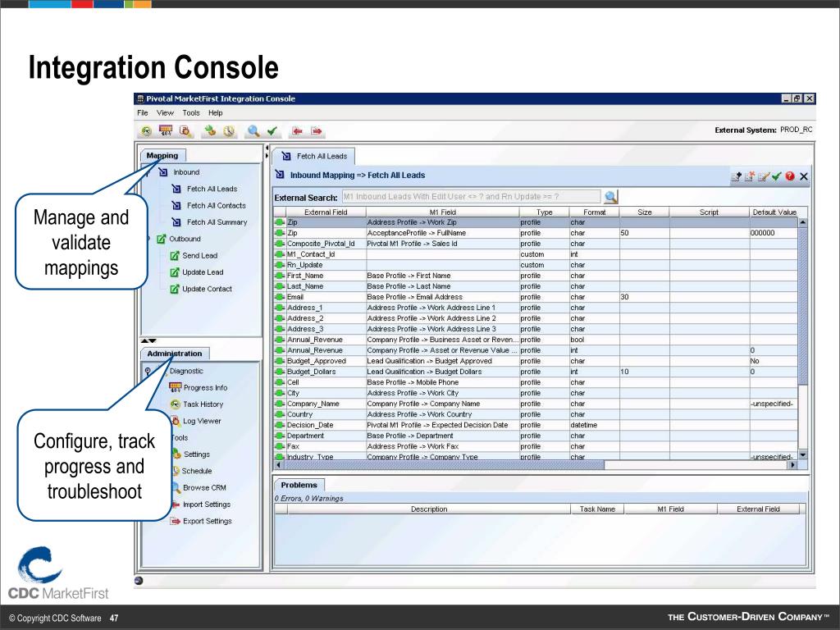Click the Export Settings right-arrow toolbar icon
Viewport: 840px width, 630px height.
[317, 130]
